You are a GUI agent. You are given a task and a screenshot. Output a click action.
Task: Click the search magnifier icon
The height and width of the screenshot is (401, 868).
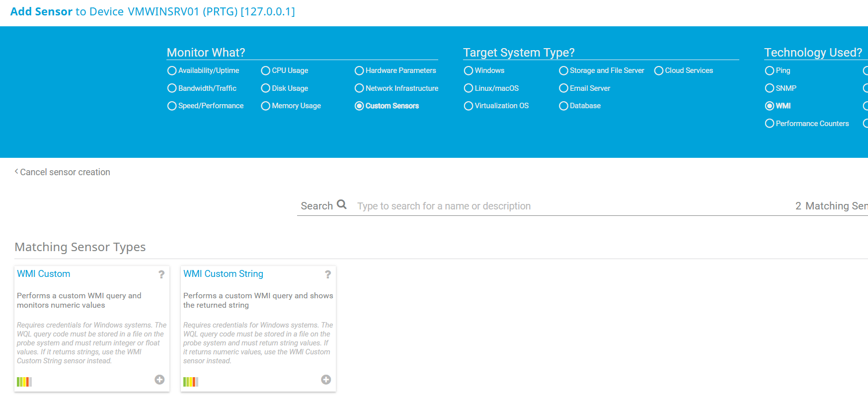coord(342,204)
